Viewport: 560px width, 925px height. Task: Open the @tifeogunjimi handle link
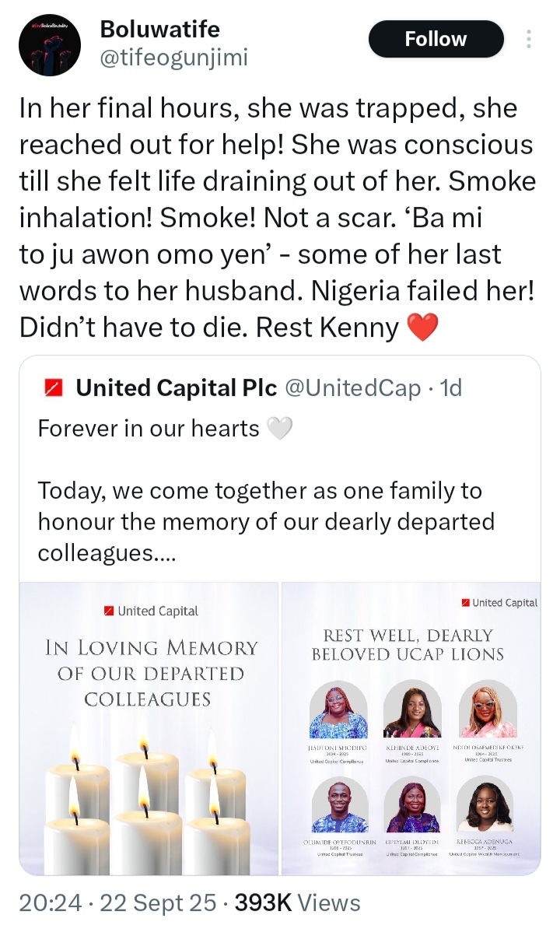[x=174, y=58]
